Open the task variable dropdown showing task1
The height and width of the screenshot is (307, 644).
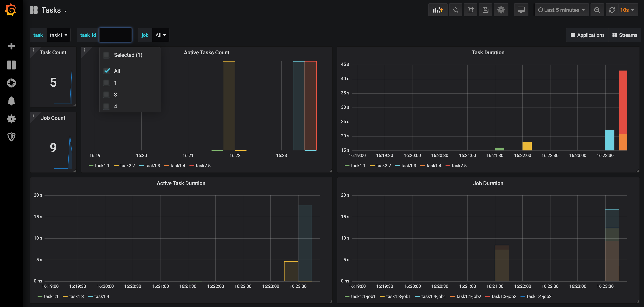click(x=58, y=35)
